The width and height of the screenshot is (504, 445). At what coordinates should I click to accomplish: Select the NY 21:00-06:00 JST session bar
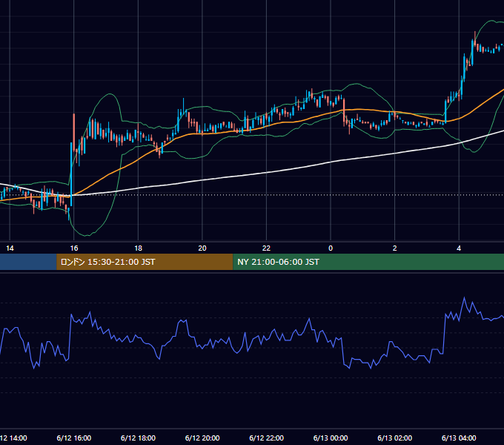click(x=368, y=262)
